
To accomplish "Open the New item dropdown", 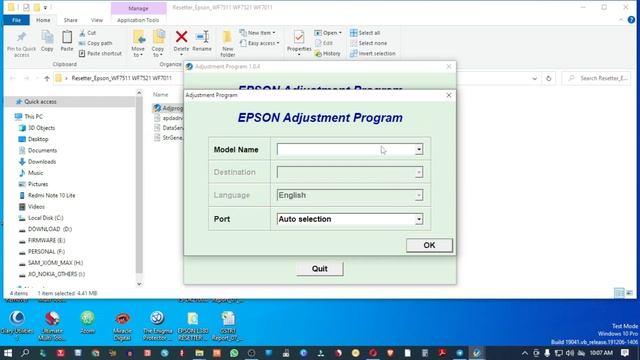I will [258, 33].
